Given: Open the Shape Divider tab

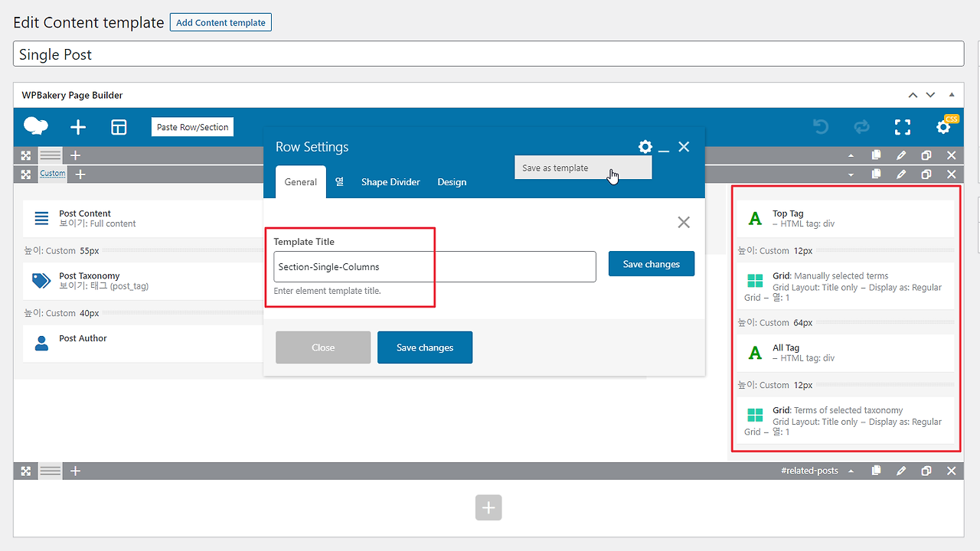Looking at the screenshot, I should (390, 182).
